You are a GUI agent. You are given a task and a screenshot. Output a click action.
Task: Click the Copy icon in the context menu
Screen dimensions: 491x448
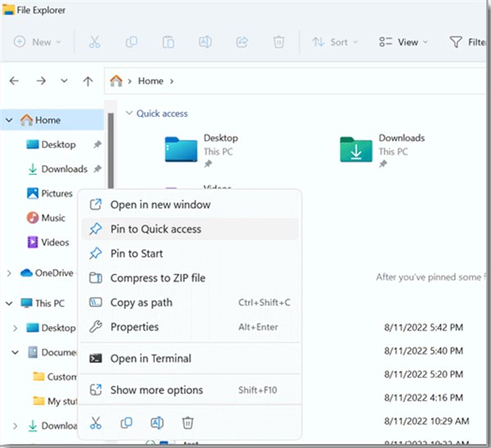[x=126, y=423]
